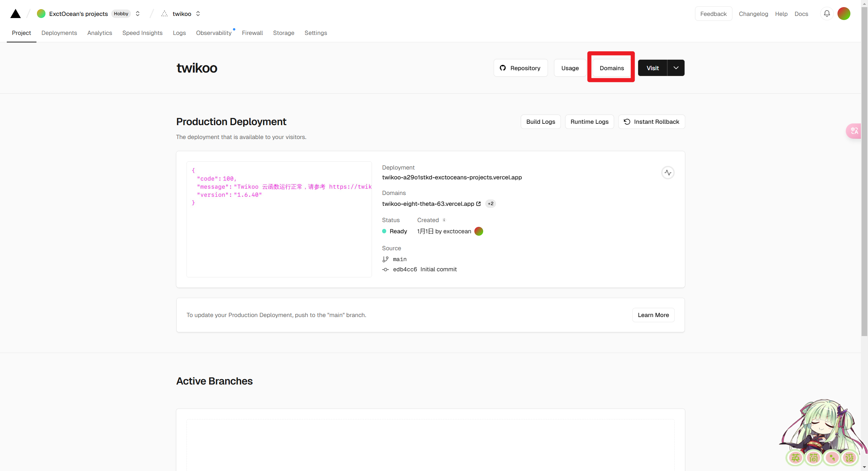Click the Created info icon

[444, 220]
